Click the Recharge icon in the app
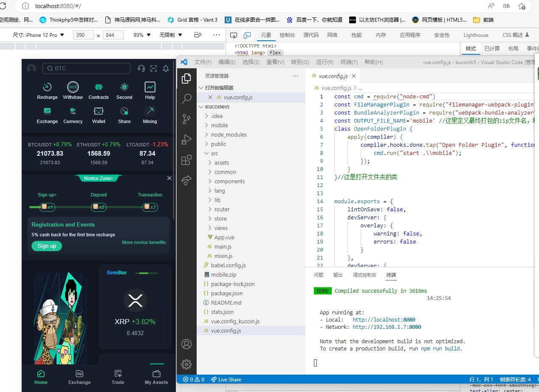This screenshot has width=539, height=392. pos(47,87)
